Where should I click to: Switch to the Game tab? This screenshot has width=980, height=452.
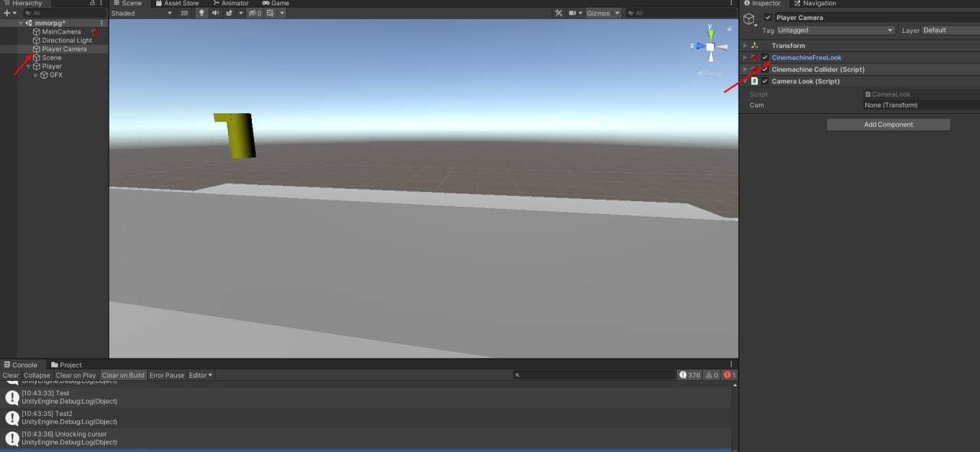276,3
